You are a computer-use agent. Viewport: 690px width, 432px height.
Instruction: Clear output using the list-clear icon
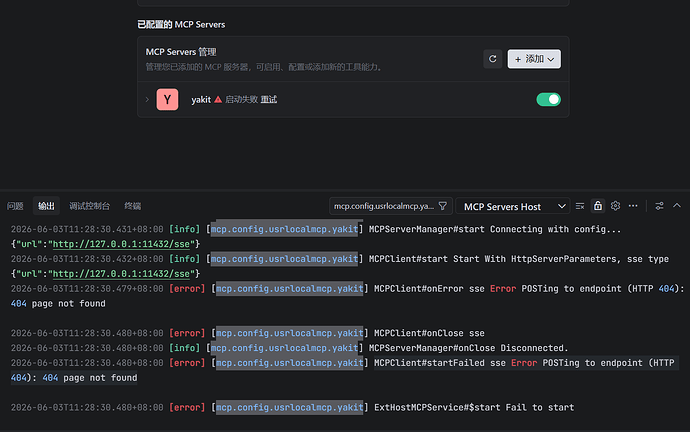(x=580, y=206)
